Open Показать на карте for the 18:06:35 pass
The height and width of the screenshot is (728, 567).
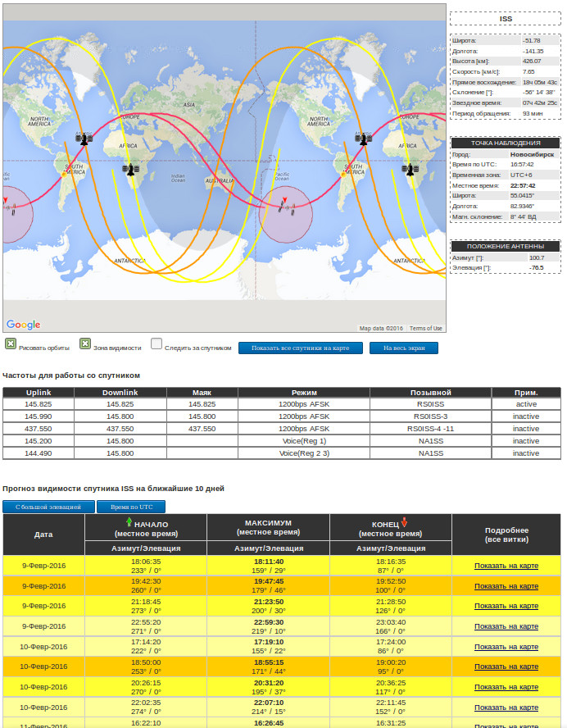(x=506, y=566)
